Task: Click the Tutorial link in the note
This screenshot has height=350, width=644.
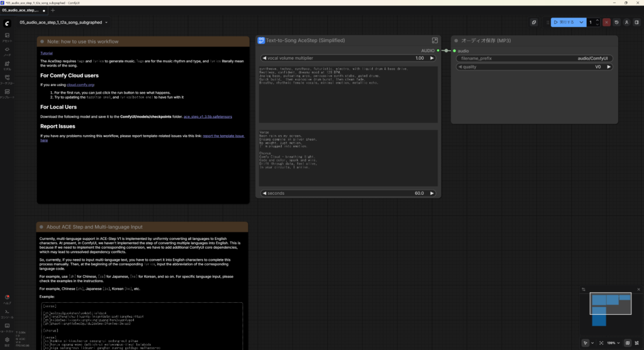Action: coord(47,54)
